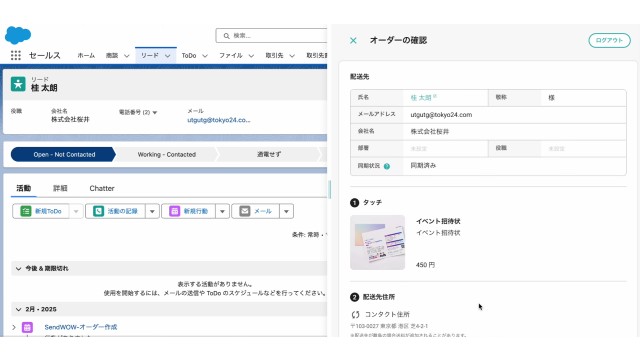
Task: Click the ログアウト button
Action: pyautogui.click(x=609, y=40)
